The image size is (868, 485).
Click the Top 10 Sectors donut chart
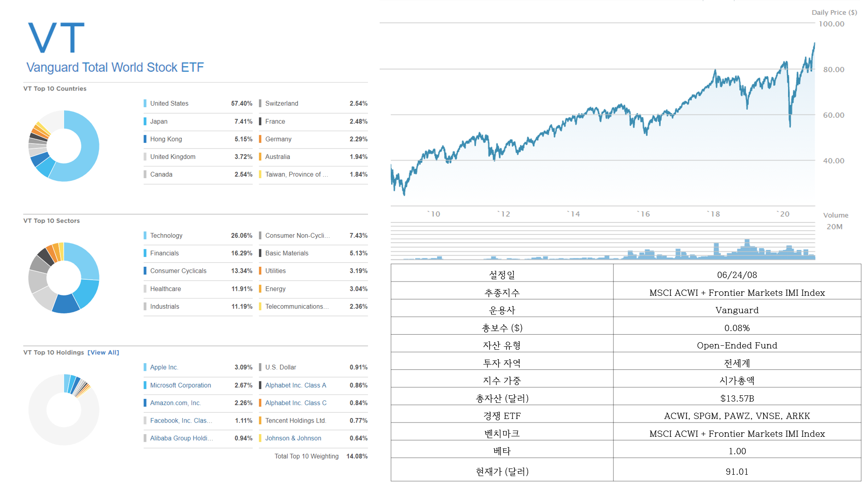pos(64,278)
